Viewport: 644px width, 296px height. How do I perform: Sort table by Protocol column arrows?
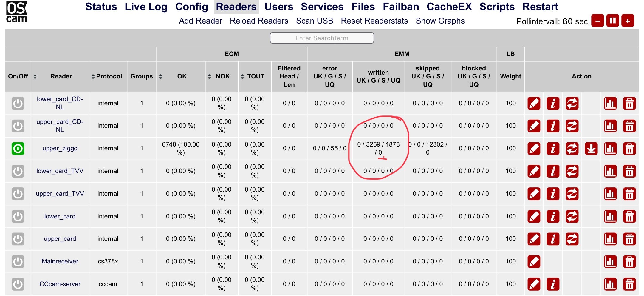(93, 77)
